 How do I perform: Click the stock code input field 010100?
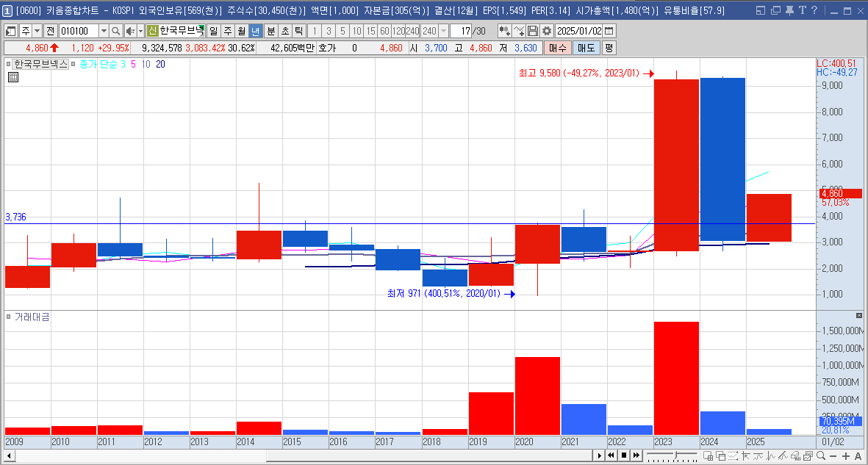click(79, 31)
